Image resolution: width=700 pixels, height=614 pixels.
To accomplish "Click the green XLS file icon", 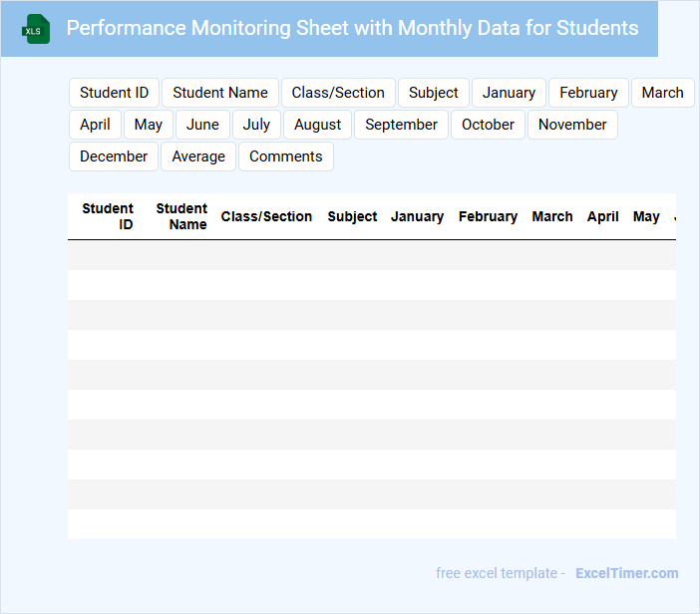I will (x=36, y=29).
